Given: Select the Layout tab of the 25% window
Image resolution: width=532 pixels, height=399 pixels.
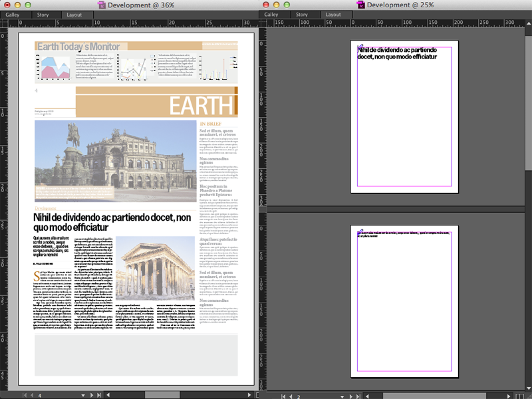Looking at the screenshot, I should (333, 15).
